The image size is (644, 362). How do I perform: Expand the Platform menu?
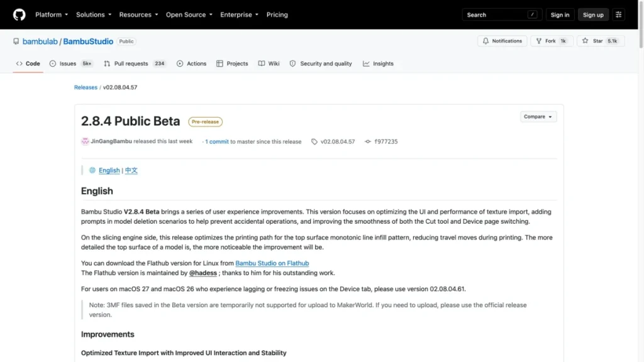52,15
